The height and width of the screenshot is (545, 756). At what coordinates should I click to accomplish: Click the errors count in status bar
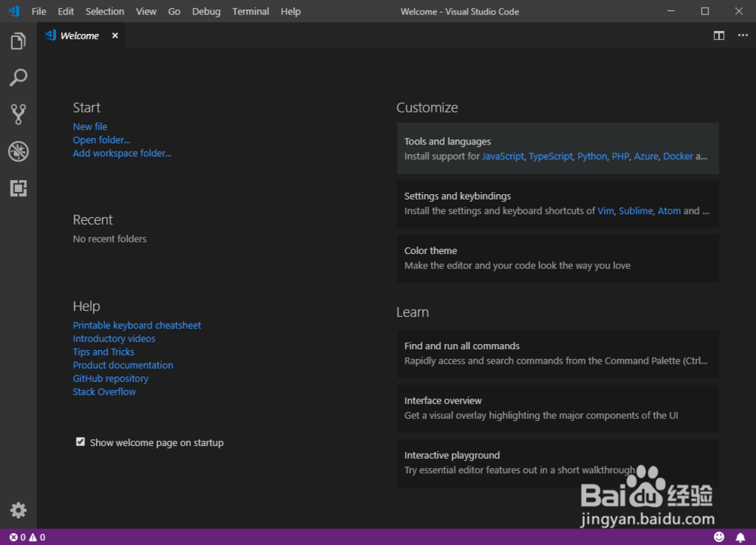17,537
